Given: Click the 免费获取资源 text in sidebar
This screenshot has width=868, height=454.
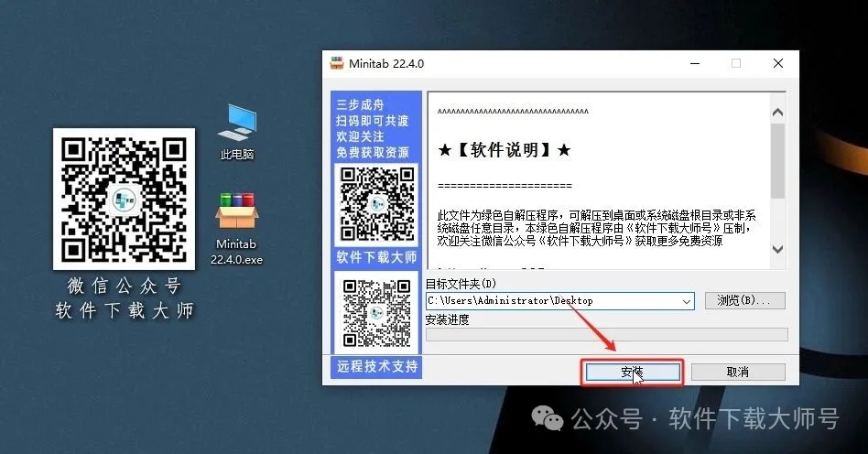Looking at the screenshot, I should [x=373, y=153].
